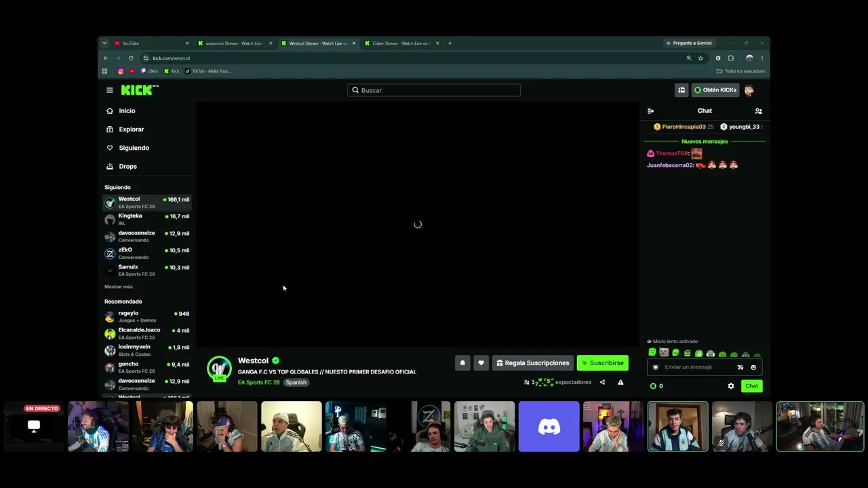Open the iceinmyvein channel
The width and height of the screenshot is (868, 488).
coord(147,350)
